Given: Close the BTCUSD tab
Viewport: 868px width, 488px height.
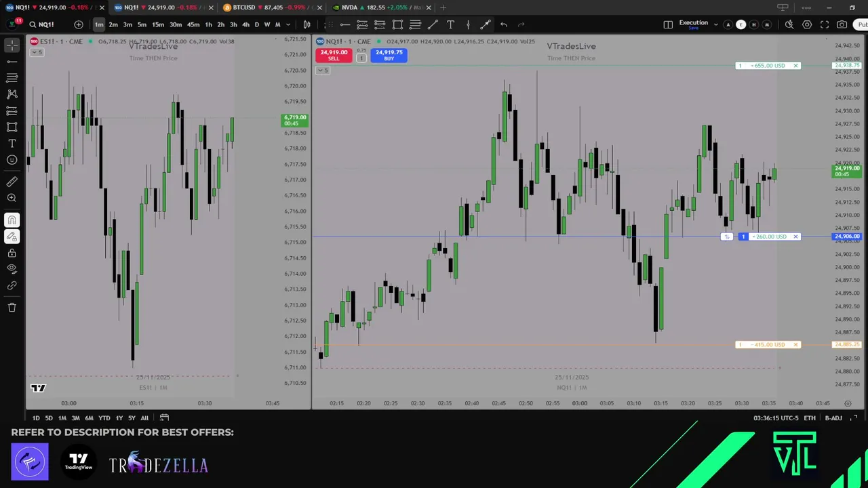Looking at the screenshot, I should tap(319, 7).
